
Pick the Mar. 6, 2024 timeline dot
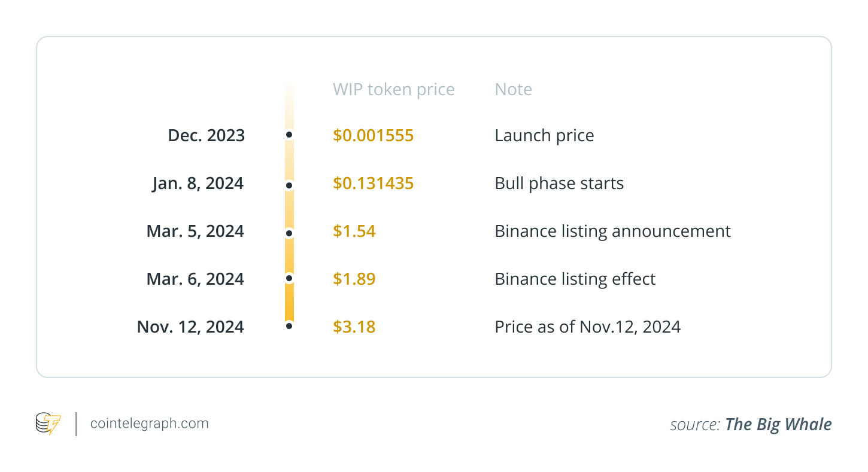289,278
